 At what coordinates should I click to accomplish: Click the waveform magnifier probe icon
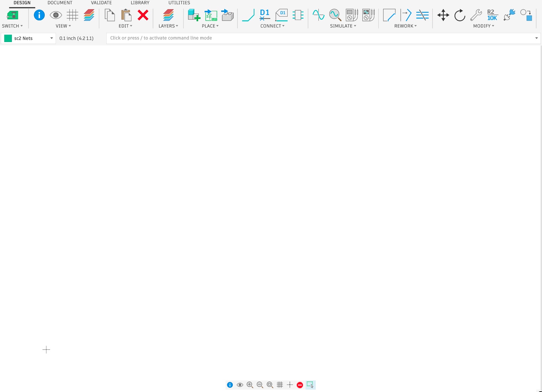[335, 15]
